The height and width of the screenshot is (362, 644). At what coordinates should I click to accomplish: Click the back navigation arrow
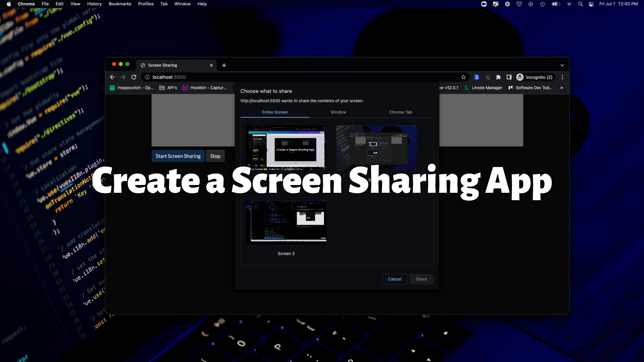point(112,77)
